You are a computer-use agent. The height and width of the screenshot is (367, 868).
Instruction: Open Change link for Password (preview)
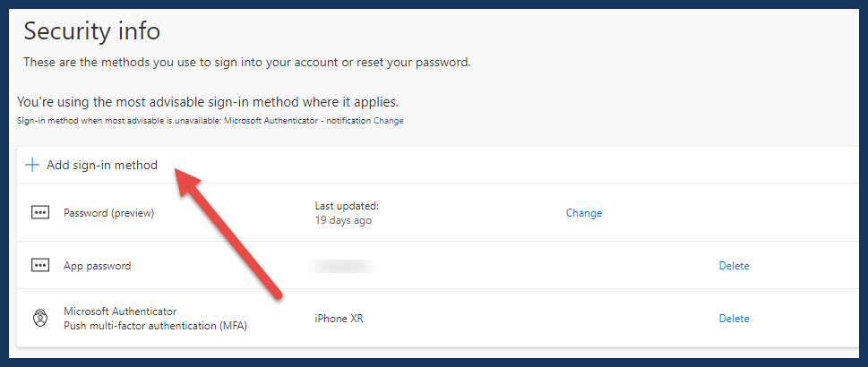tap(583, 213)
